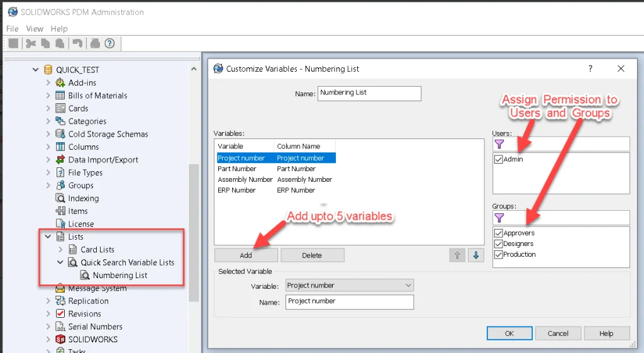
Task: Expand the Bills of Materials node
Action: (48, 96)
